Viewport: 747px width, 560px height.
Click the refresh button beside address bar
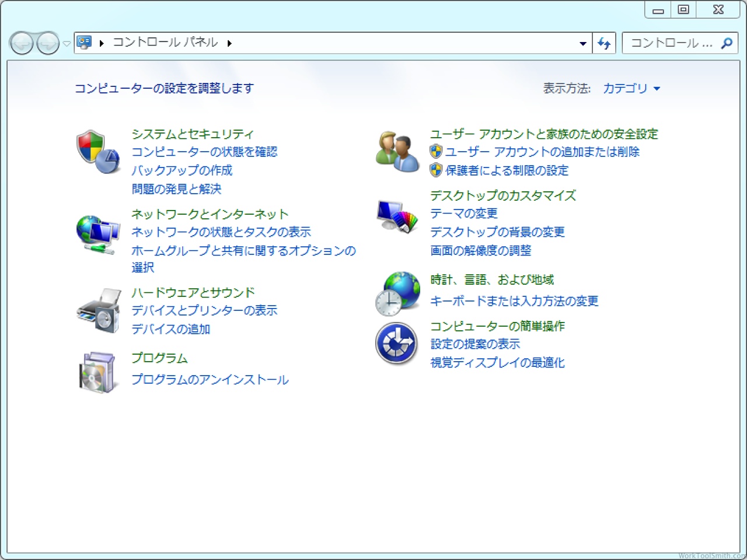click(x=604, y=43)
